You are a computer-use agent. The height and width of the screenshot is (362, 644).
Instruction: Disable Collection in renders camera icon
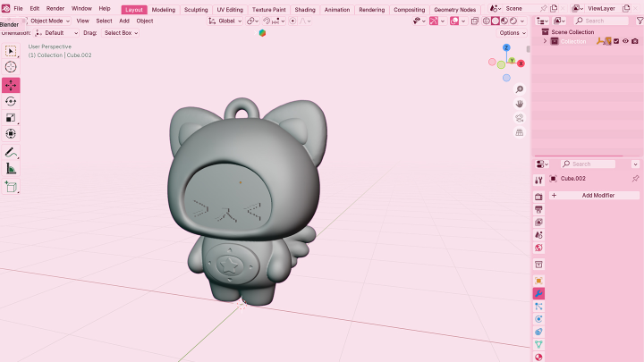point(635,41)
